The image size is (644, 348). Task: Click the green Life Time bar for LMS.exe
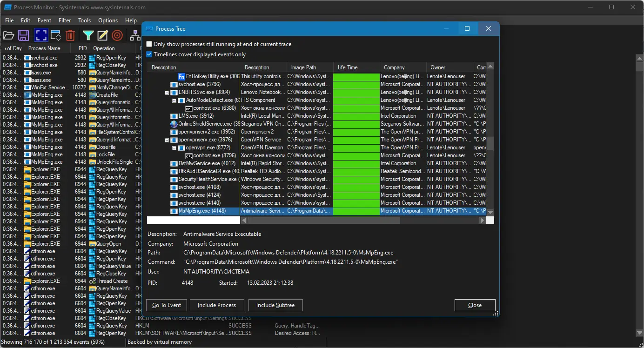pyautogui.click(x=356, y=116)
